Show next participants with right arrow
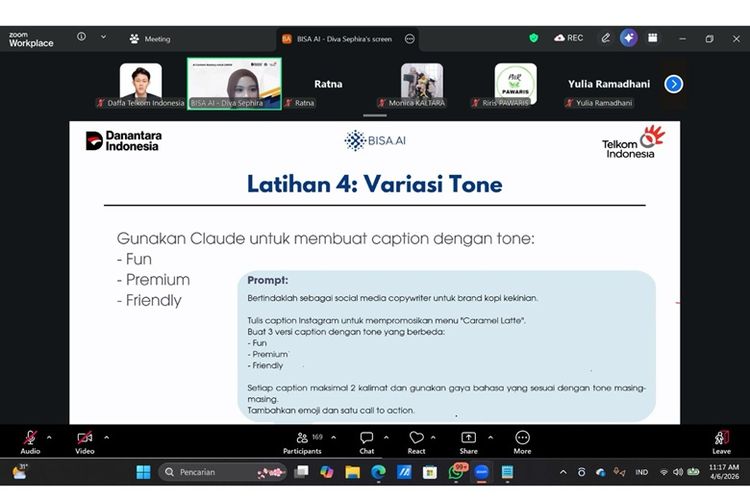 pos(674,84)
